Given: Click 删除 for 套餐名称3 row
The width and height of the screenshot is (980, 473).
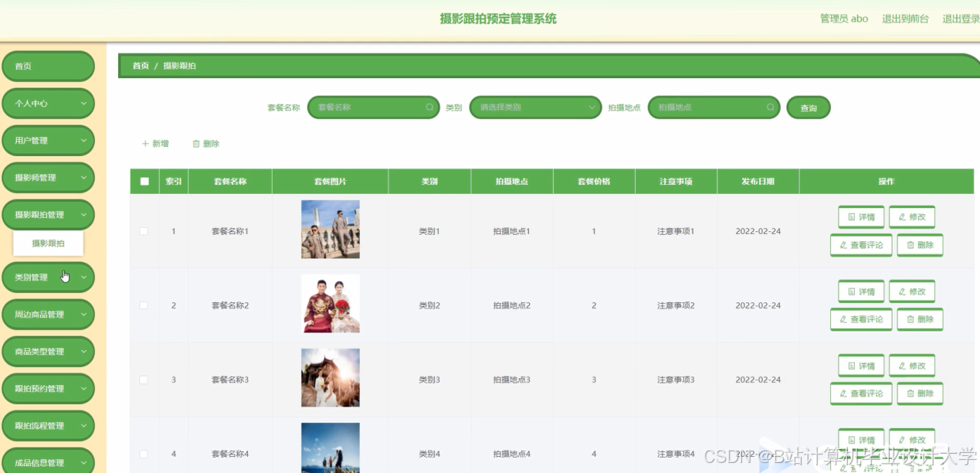Looking at the screenshot, I should click(920, 393).
